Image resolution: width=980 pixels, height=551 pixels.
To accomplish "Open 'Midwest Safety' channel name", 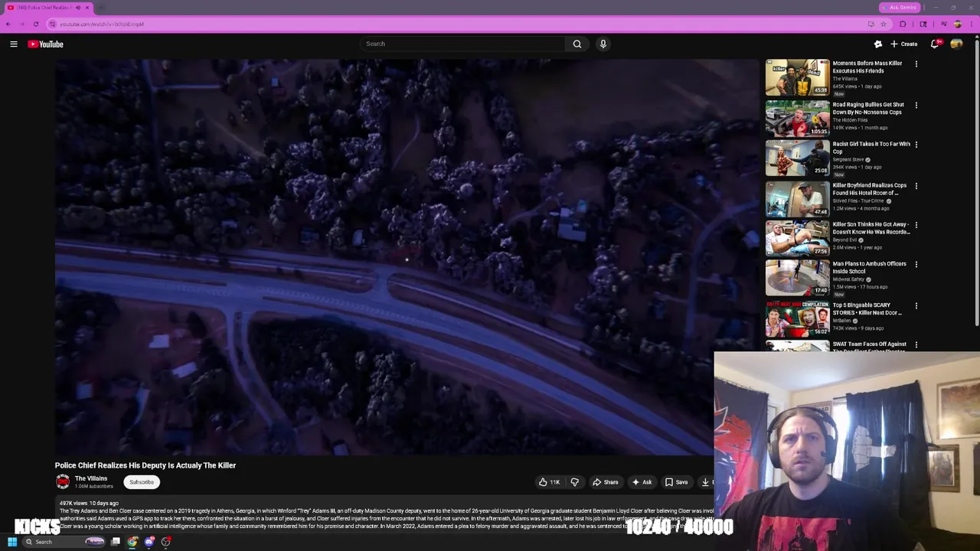I will pyautogui.click(x=848, y=279).
